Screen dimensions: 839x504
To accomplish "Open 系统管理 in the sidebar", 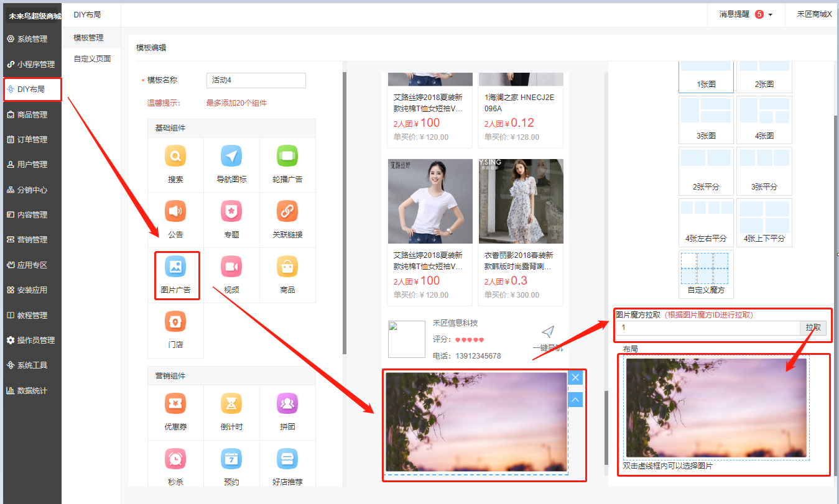I will (x=31, y=39).
